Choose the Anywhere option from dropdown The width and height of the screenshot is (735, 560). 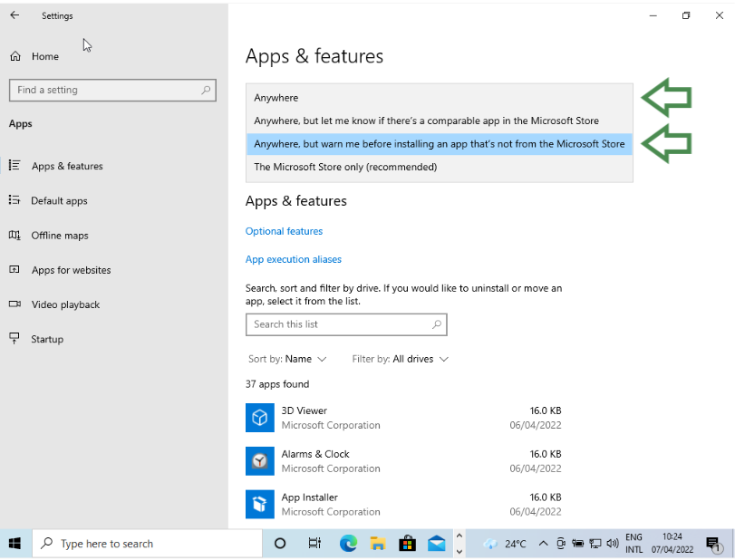(440, 98)
